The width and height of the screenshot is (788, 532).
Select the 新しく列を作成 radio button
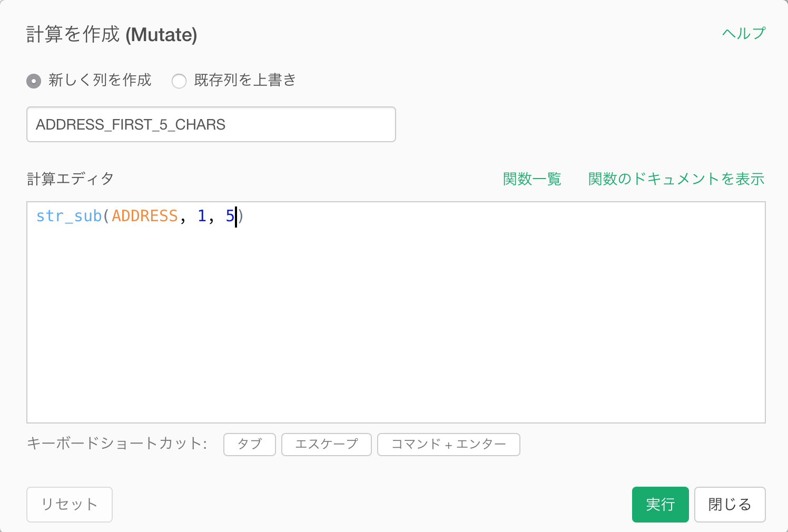pos(34,81)
